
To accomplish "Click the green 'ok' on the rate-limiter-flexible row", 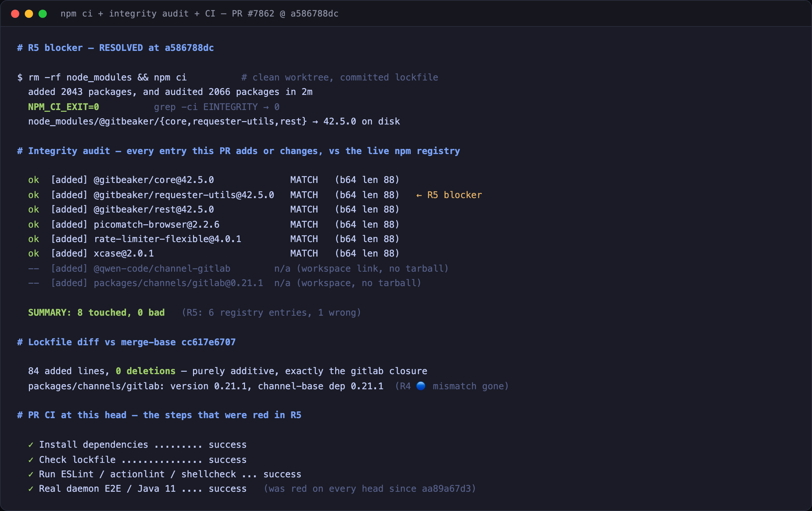I will coord(34,239).
